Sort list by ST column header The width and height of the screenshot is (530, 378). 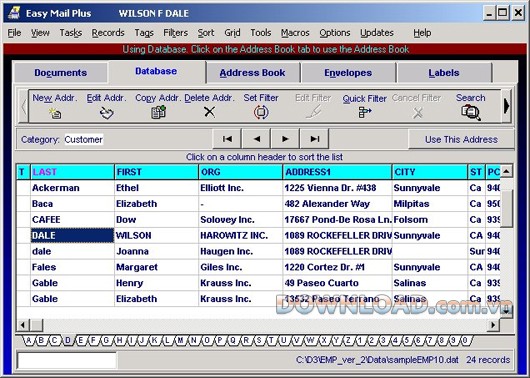pyautogui.click(x=476, y=172)
